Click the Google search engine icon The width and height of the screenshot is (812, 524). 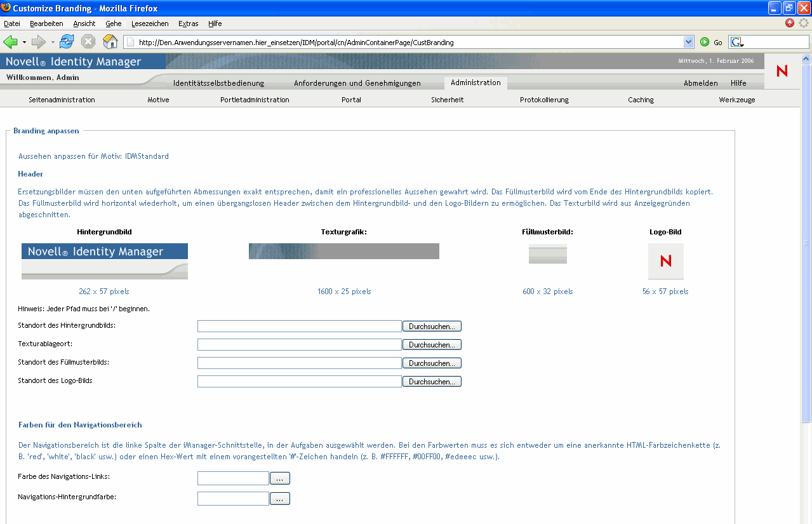tap(736, 42)
